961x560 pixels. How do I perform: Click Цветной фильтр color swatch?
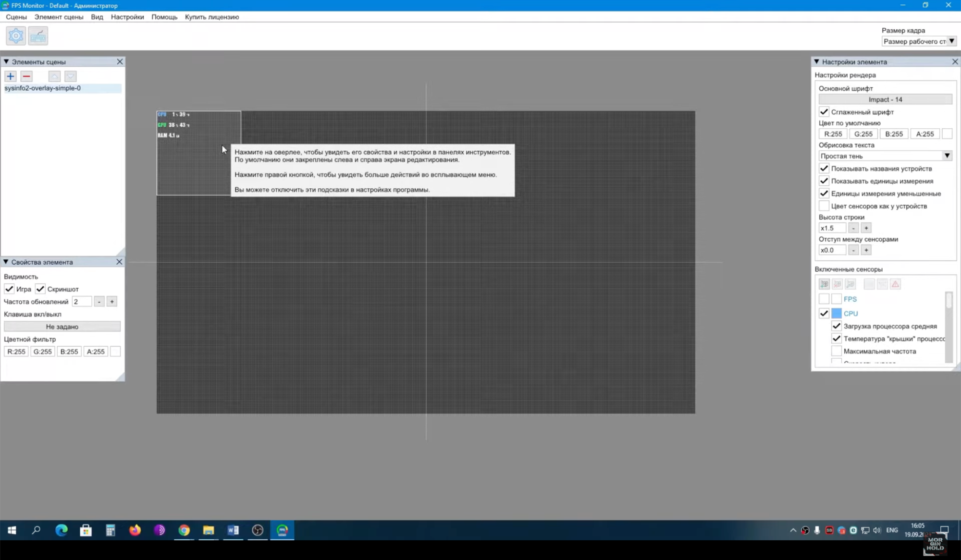coord(115,352)
